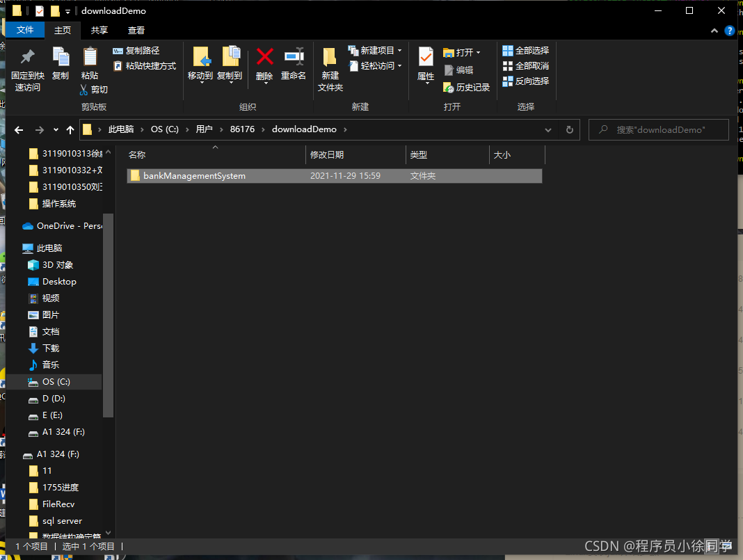Open sql server folder in sidebar

[x=56, y=520]
